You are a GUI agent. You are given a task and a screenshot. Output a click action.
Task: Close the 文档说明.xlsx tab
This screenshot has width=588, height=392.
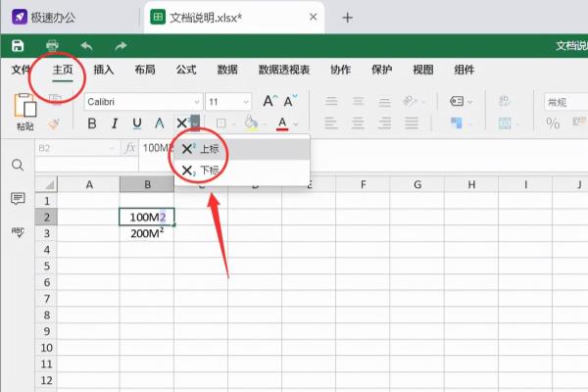314,17
